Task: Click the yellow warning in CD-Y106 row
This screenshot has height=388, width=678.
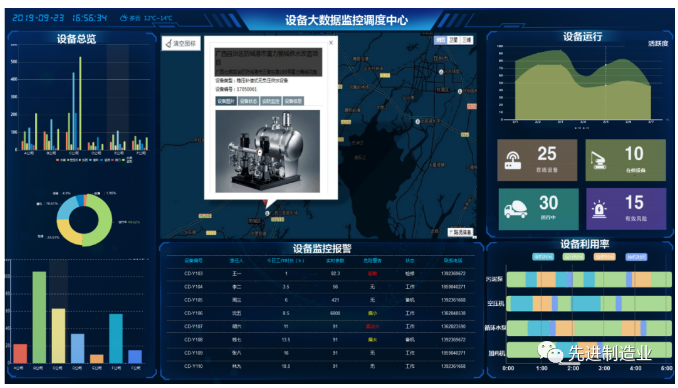Action: (372, 313)
